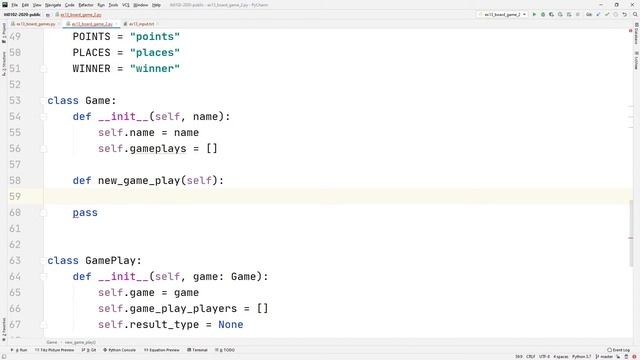This screenshot has width=640, height=360.
Task: Open the Edit menu
Action: click(25, 5)
